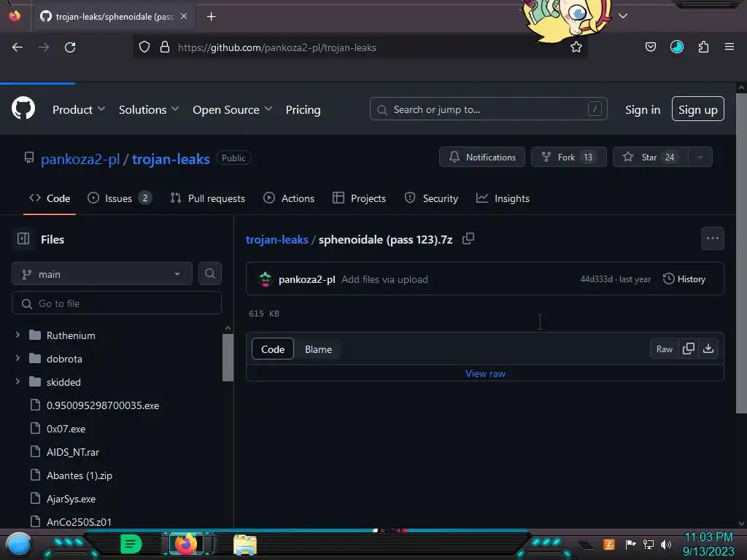Open Firefox from the taskbar
The height and width of the screenshot is (560, 747).
186,543
